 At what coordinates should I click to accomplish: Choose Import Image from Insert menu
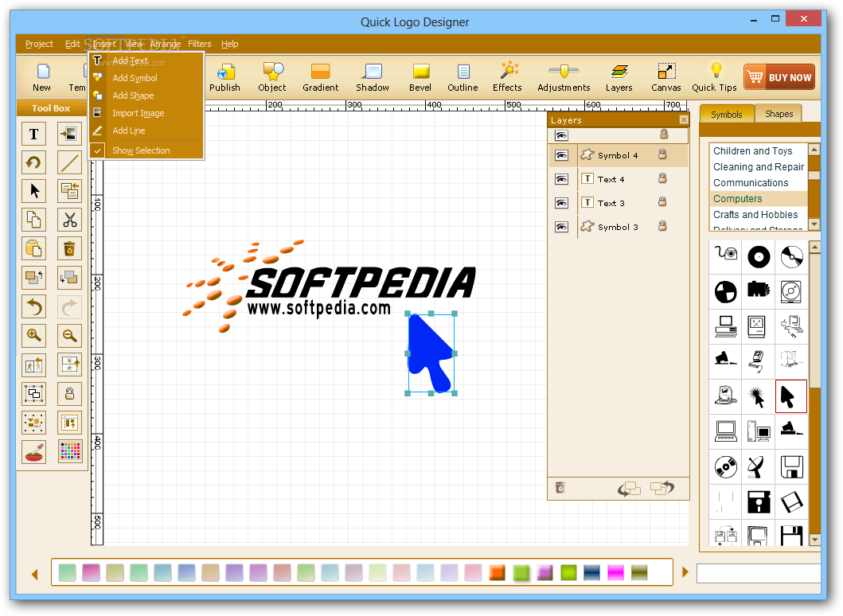coord(146,114)
